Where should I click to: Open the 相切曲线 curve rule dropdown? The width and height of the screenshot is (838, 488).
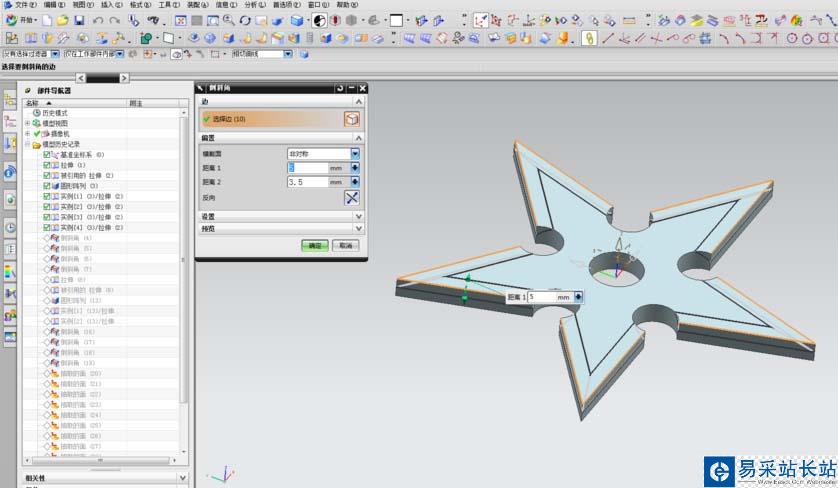point(288,54)
